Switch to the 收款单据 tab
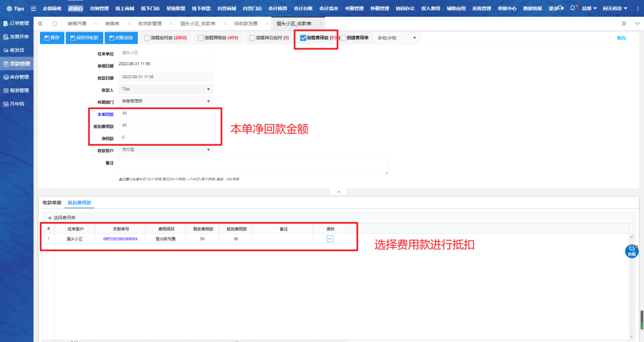 52,203
